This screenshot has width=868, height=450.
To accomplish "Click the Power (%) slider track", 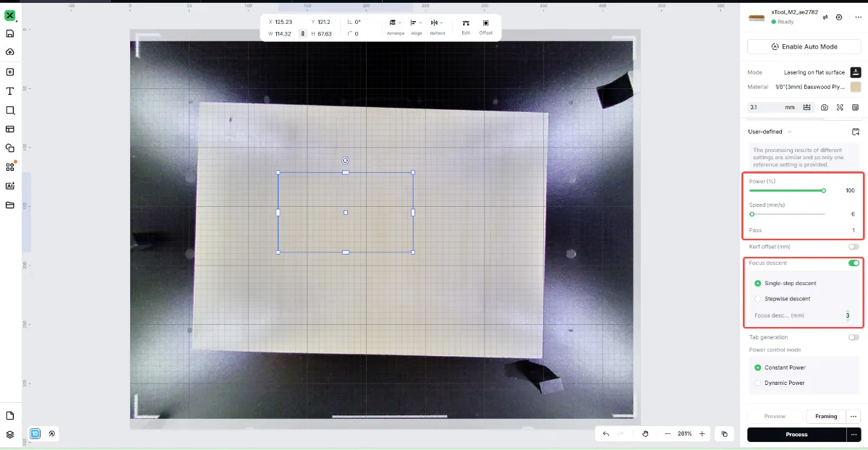I will (x=787, y=190).
